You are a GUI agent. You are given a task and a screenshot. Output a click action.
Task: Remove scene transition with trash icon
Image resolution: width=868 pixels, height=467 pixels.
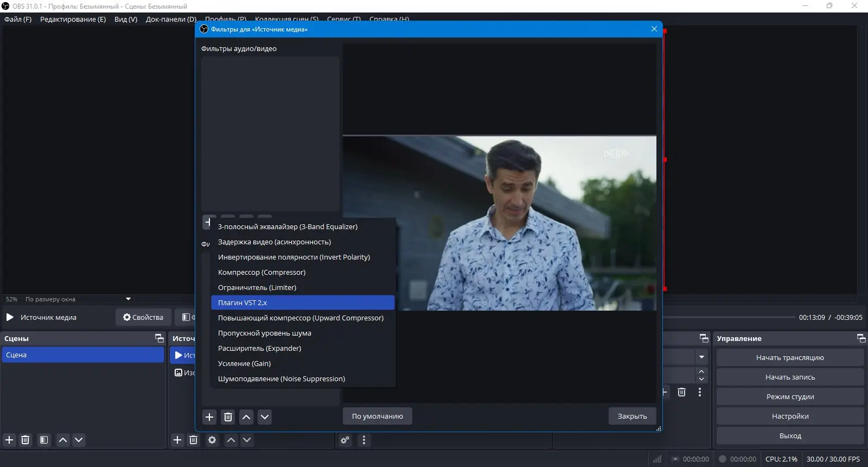(x=682, y=392)
